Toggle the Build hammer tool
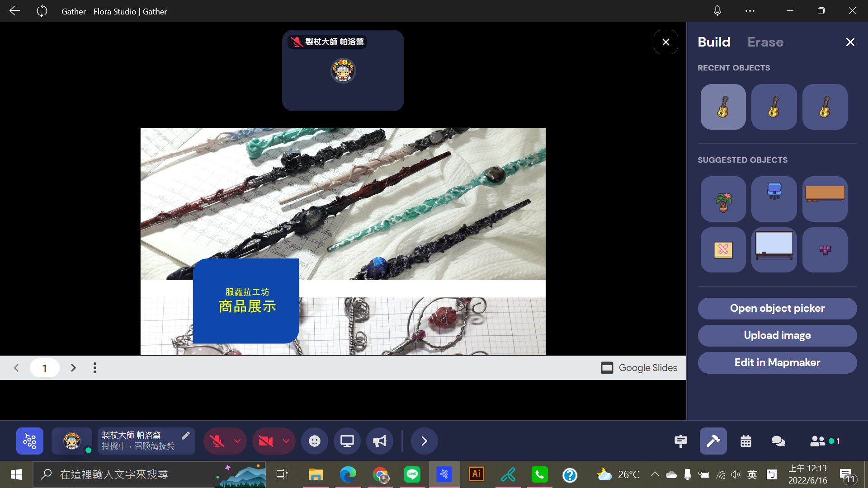The image size is (868, 488). coord(713,441)
